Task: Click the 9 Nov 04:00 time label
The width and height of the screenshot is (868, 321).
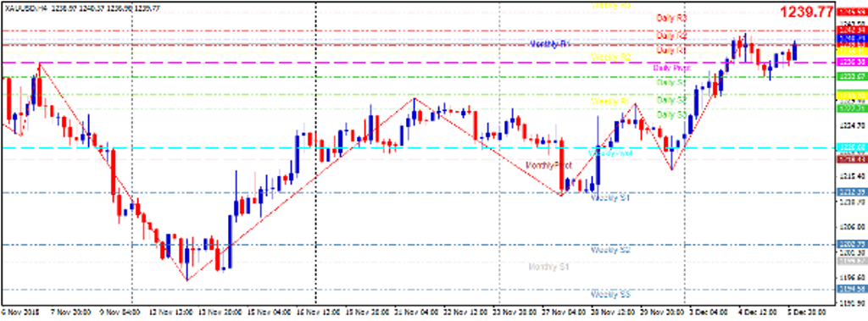Action: click(x=120, y=312)
